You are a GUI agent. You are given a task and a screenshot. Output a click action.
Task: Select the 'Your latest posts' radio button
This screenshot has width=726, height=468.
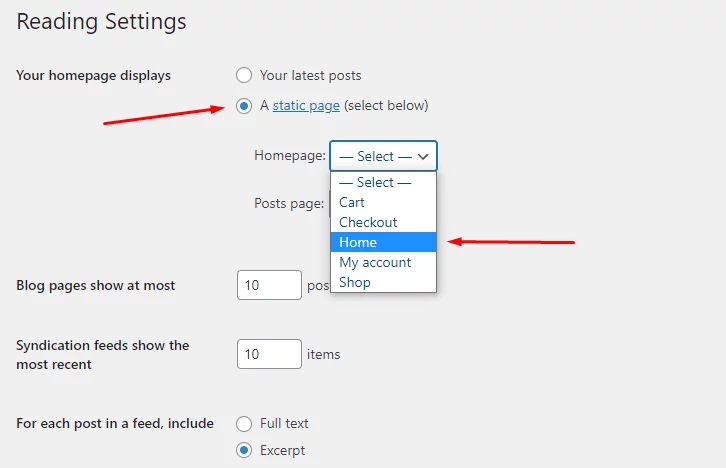pyautogui.click(x=244, y=75)
